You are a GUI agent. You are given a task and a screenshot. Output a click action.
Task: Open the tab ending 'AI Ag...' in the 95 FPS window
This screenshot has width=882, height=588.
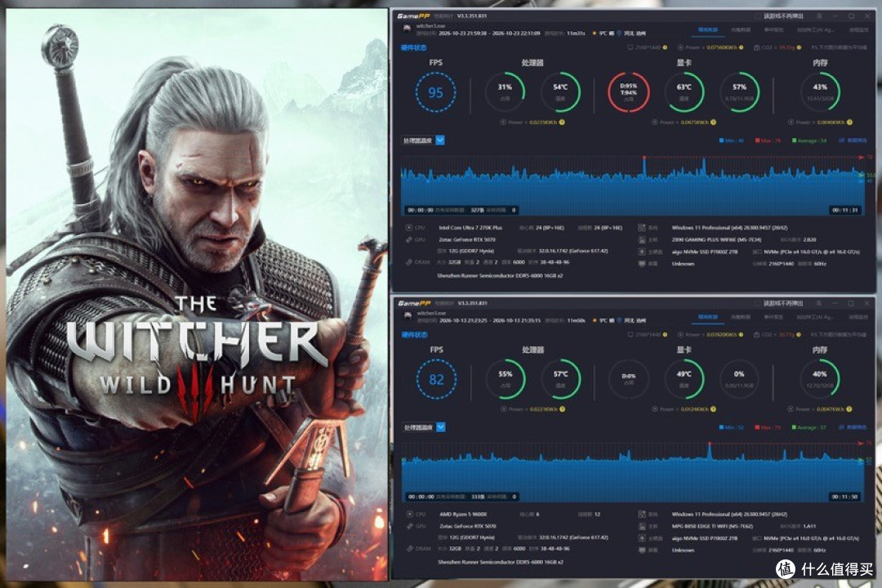[x=816, y=30]
